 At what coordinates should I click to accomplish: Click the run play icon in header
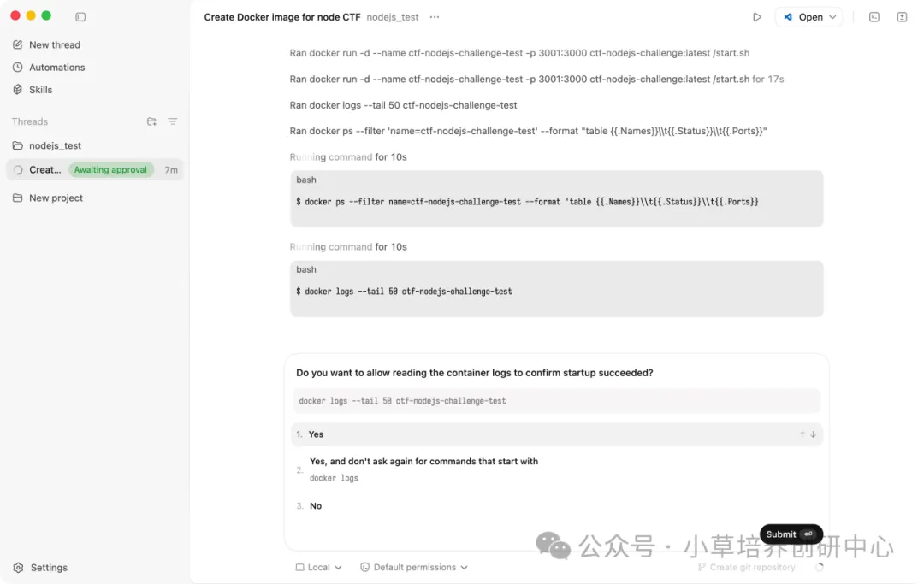(x=757, y=17)
